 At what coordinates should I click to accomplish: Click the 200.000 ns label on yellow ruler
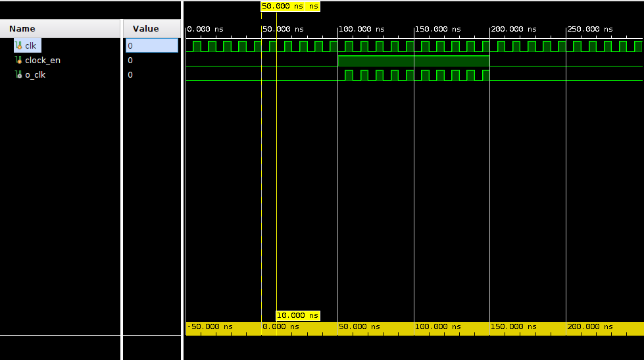[590, 326]
